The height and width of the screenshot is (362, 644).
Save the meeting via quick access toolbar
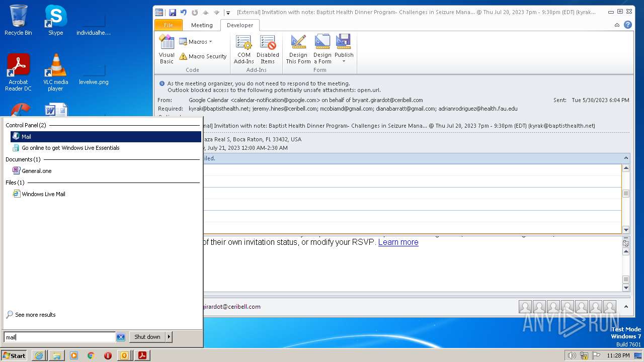coord(173,12)
